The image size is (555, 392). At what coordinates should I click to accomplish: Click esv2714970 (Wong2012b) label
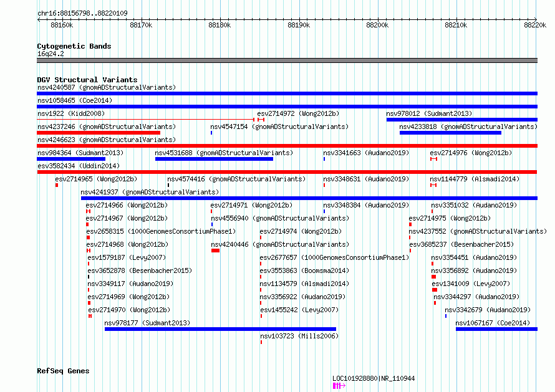(129, 310)
